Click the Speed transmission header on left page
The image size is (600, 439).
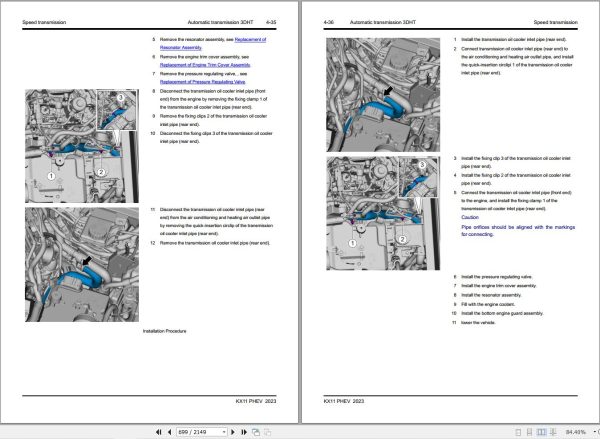(44, 22)
